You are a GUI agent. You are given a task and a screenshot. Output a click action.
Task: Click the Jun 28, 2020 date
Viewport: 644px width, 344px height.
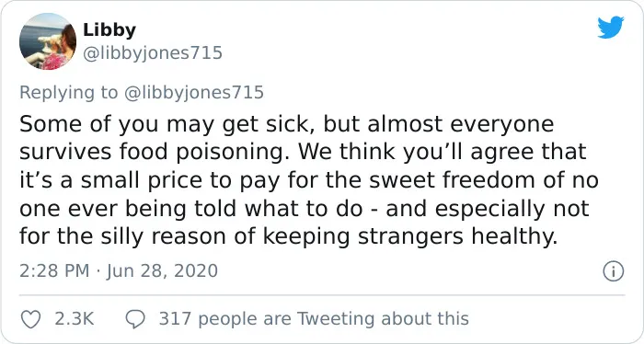[x=162, y=271]
